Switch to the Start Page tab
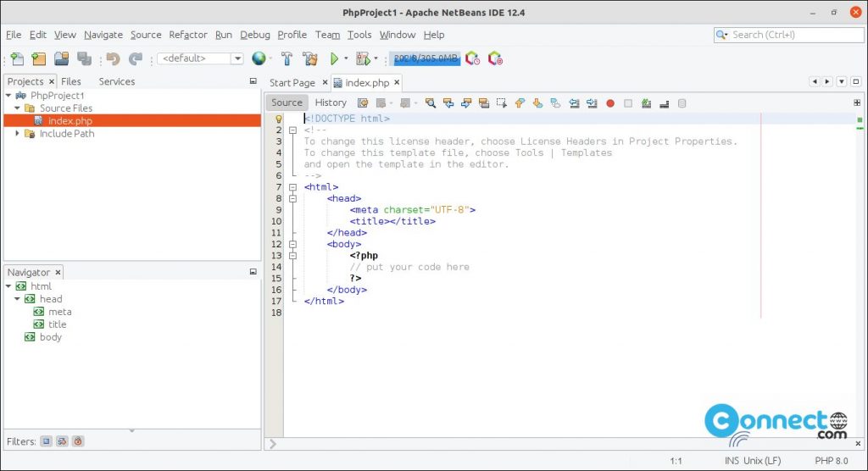This screenshot has width=868, height=471. pyautogui.click(x=292, y=83)
